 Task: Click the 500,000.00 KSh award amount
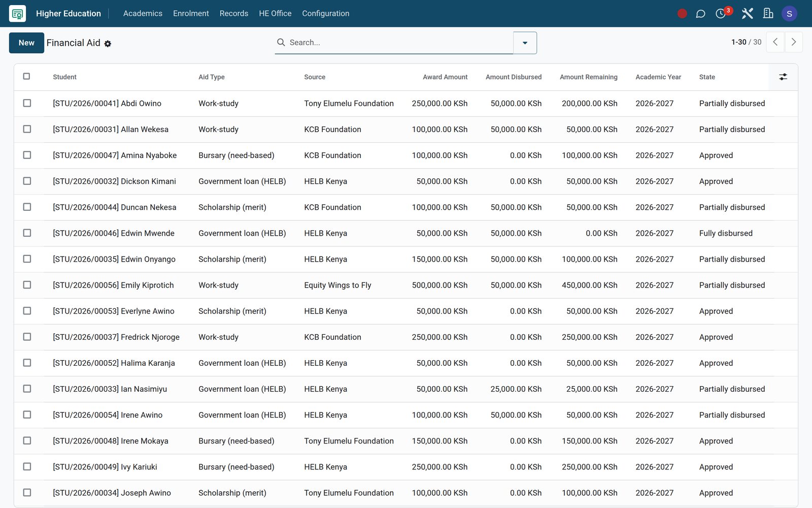click(439, 285)
